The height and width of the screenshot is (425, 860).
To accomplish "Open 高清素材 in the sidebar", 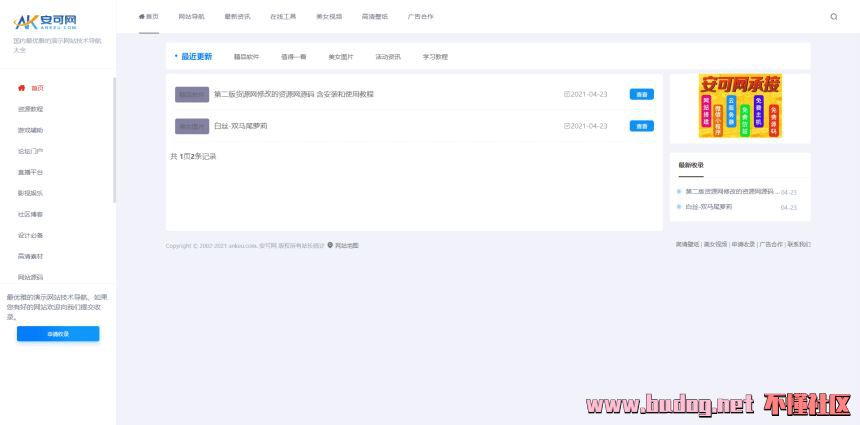I will click(x=30, y=256).
